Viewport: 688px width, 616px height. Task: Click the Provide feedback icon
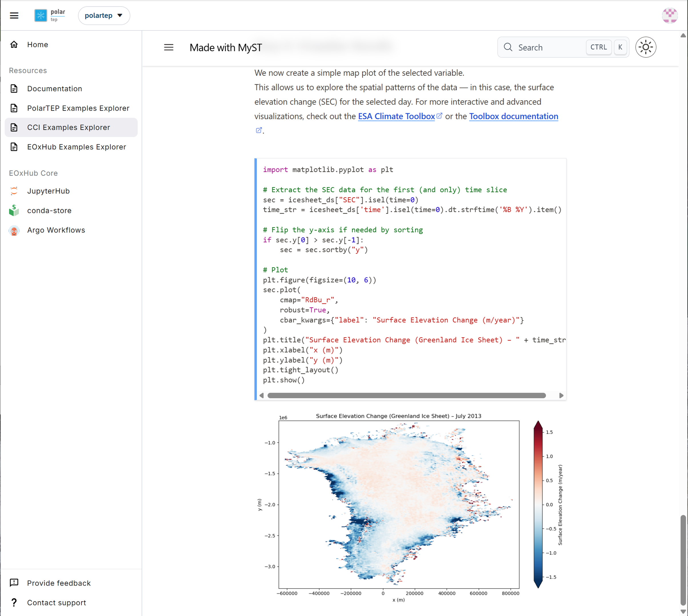(x=14, y=583)
